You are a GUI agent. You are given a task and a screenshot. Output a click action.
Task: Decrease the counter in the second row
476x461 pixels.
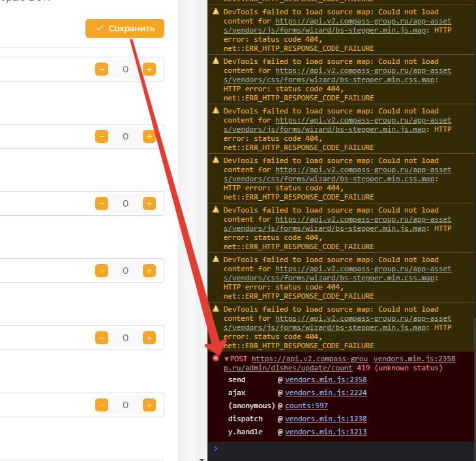tap(102, 136)
